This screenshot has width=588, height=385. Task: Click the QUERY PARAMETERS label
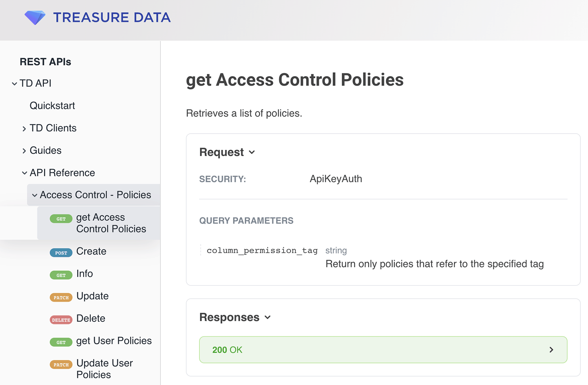[x=246, y=221]
